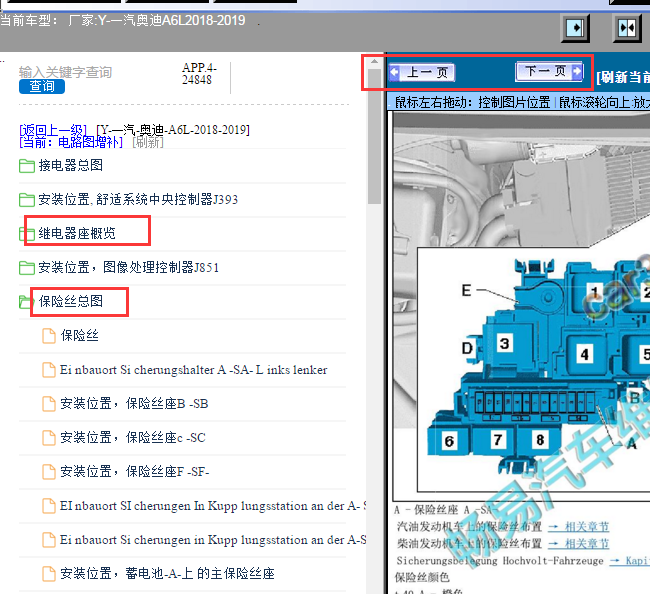This screenshot has width=650, height=594.
Task: Focus the keyword search input field
Action: coord(65,72)
